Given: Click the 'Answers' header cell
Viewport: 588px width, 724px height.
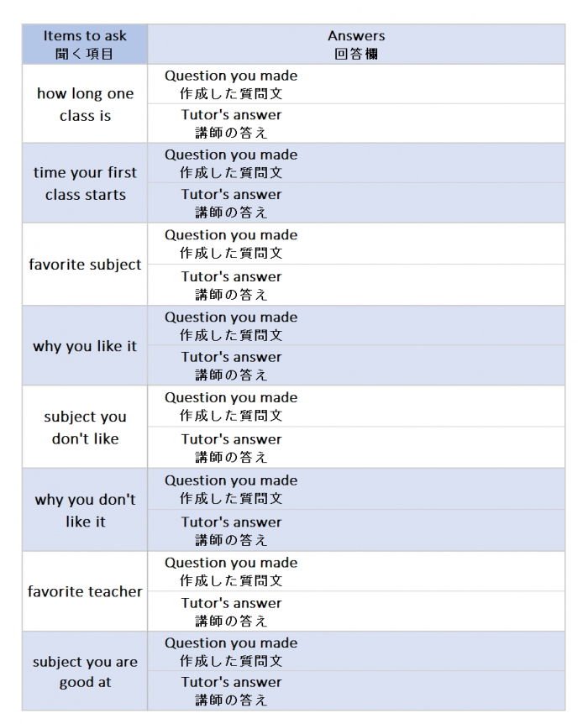Looking at the screenshot, I should click(356, 45).
